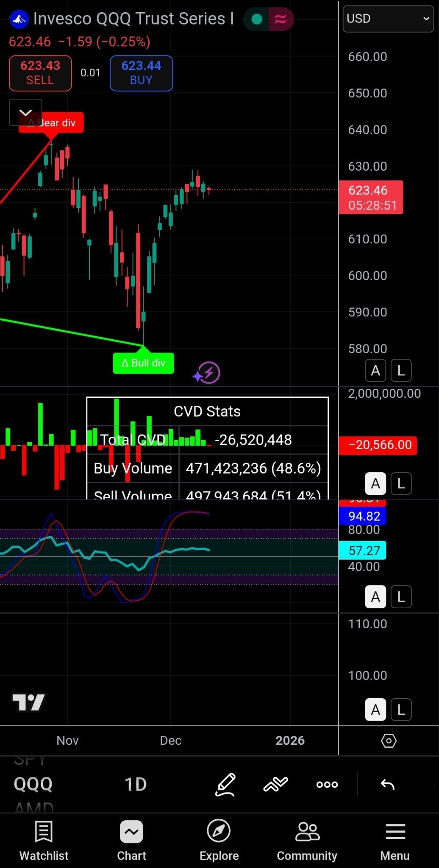Tap the CVD Stats table header

tap(207, 411)
